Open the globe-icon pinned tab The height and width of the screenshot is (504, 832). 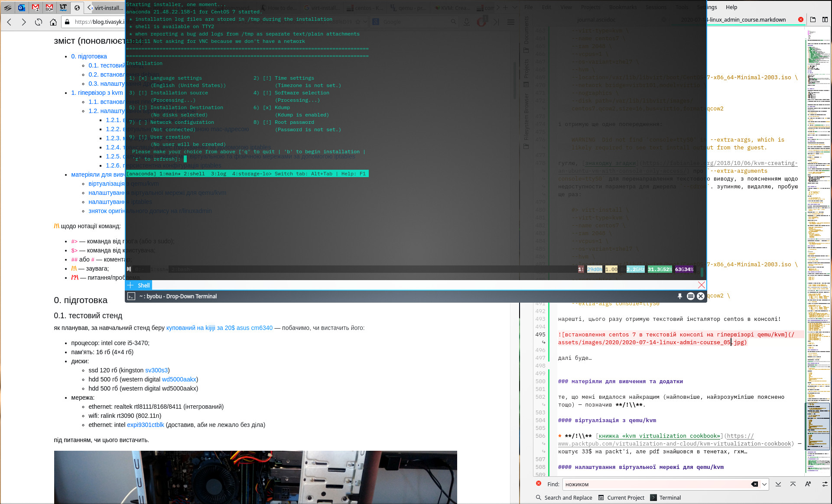pos(77,7)
